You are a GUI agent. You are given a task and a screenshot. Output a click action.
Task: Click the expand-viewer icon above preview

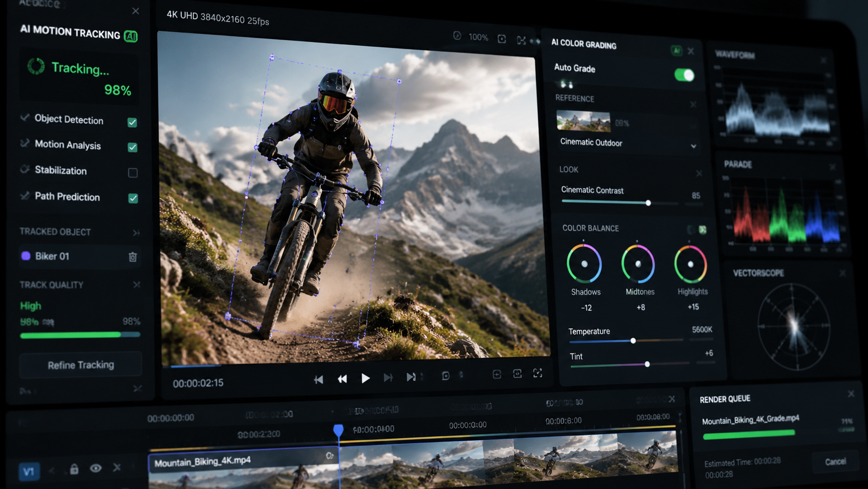tap(521, 40)
